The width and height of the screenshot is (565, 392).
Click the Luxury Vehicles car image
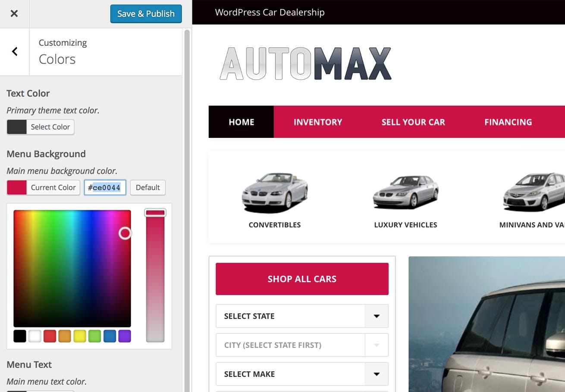pos(405,192)
